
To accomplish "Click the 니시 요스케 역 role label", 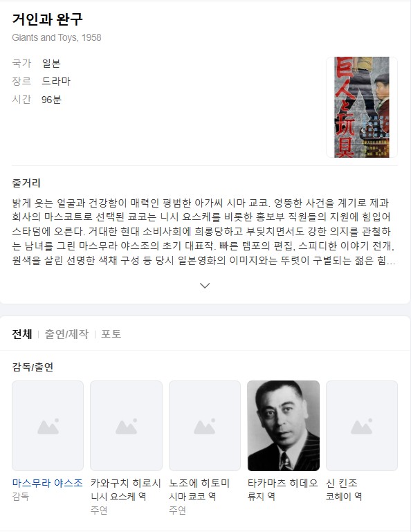I will (x=118, y=497).
